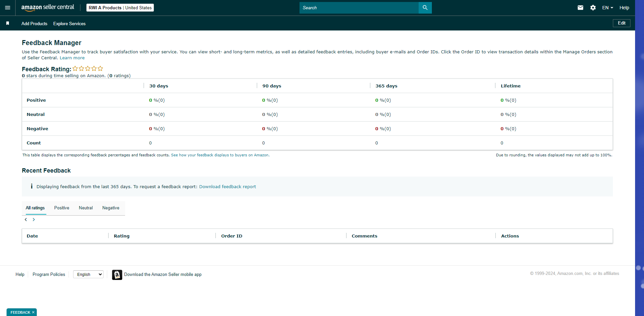Open Program Policies link

[49, 275]
